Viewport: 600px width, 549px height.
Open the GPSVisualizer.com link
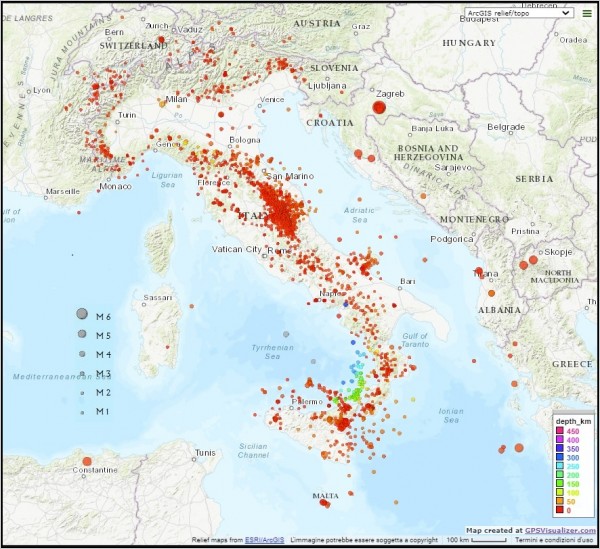(560, 530)
